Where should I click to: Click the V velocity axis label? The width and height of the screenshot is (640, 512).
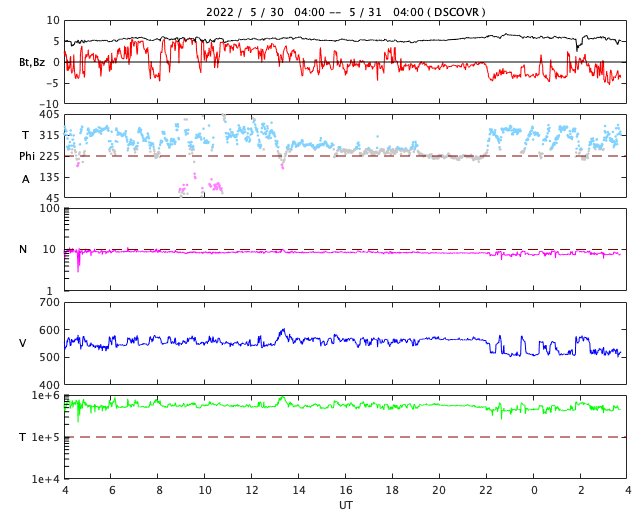pyautogui.click(x=23, y=343)
